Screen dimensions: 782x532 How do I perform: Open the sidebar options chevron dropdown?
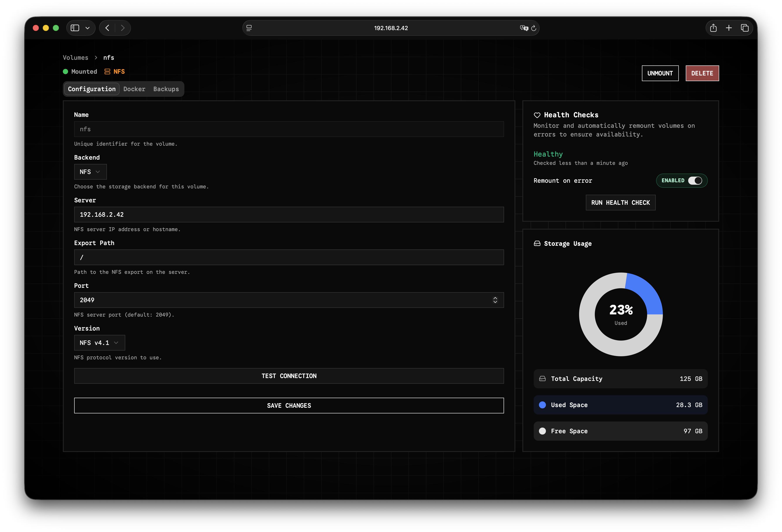point(87,28)
